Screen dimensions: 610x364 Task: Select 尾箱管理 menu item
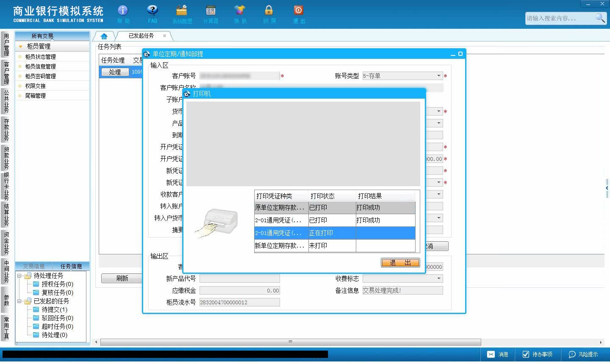35,96
